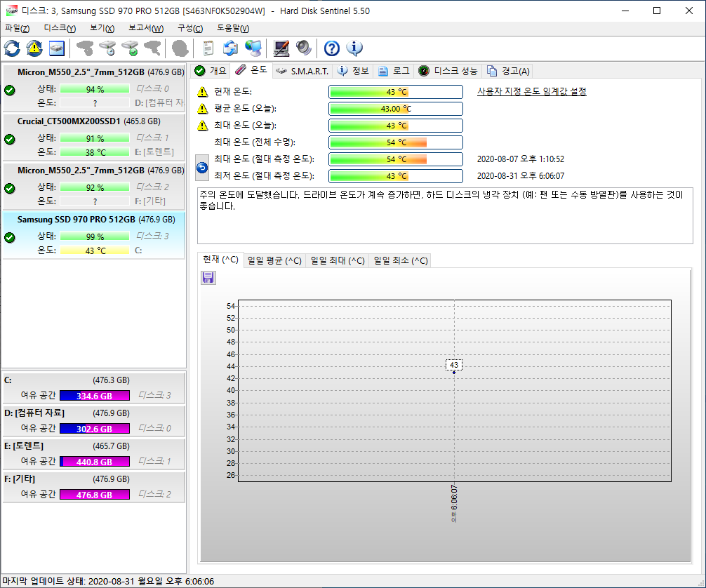The height and width of the screenshot is (588, 706).
Task: Click the blue refresh arrows toolbar icon
Action: (x=12, y=48)
